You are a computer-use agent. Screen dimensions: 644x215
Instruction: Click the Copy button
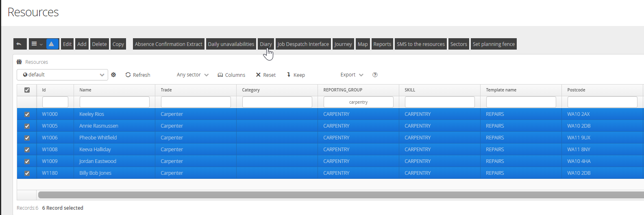118,44
